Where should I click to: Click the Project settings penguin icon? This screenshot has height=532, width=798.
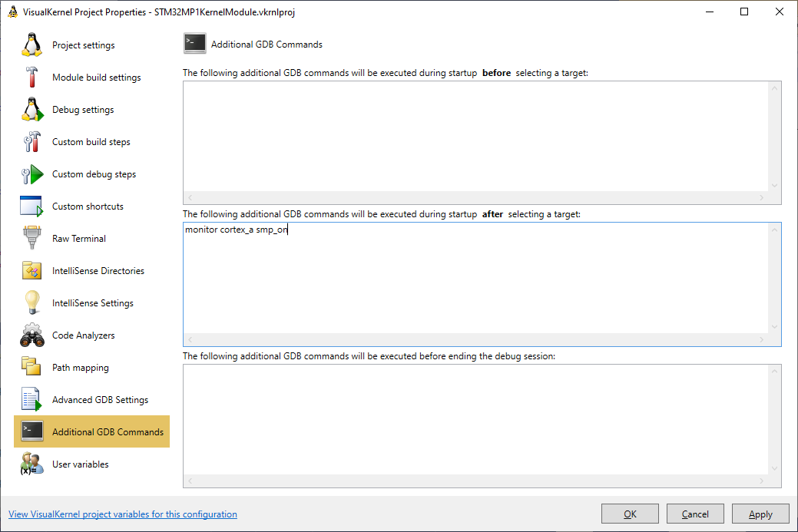[x=31, y=45]
